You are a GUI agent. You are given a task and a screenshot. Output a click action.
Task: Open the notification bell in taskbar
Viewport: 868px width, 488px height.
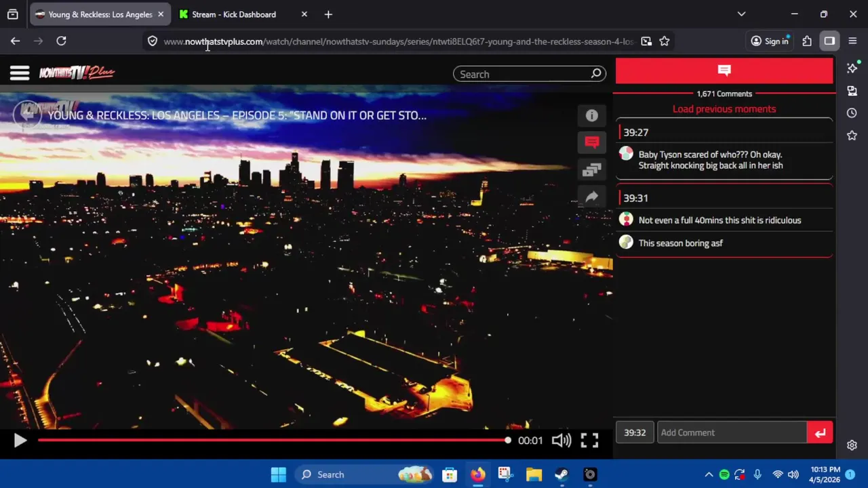pos(850,474)
